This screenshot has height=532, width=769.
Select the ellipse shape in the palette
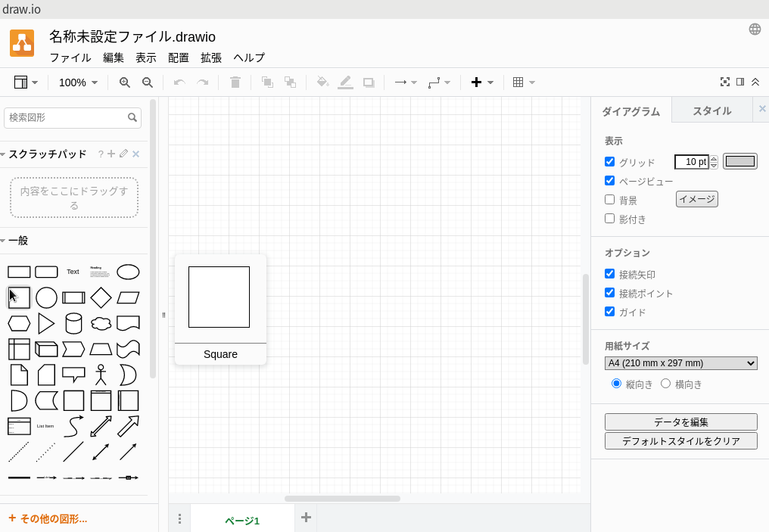click(128, 272)
